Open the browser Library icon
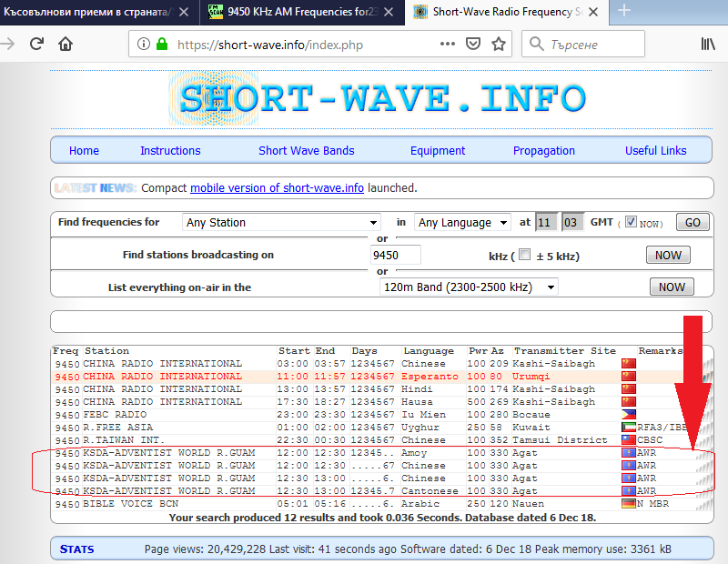The width and height of the screenshot is (728, 564). click(708, 44)
